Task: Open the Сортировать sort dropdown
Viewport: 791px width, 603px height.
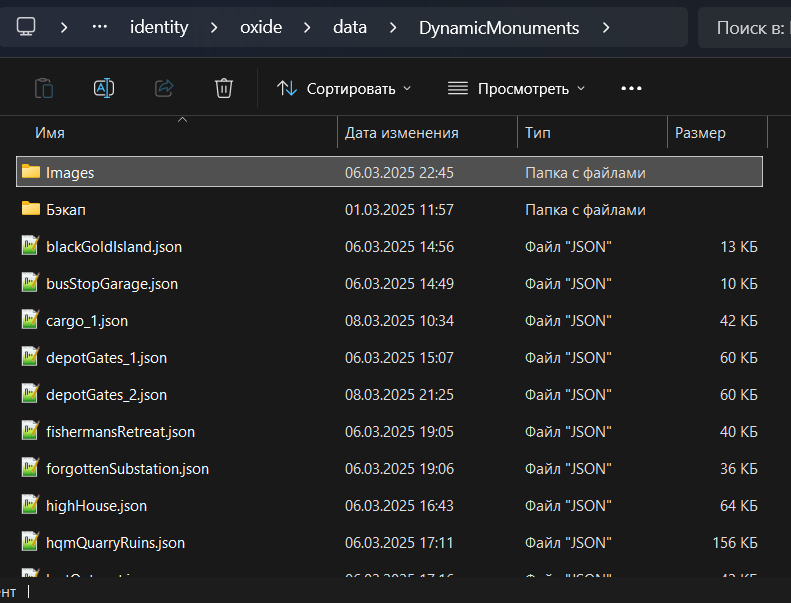Action: 344,88
